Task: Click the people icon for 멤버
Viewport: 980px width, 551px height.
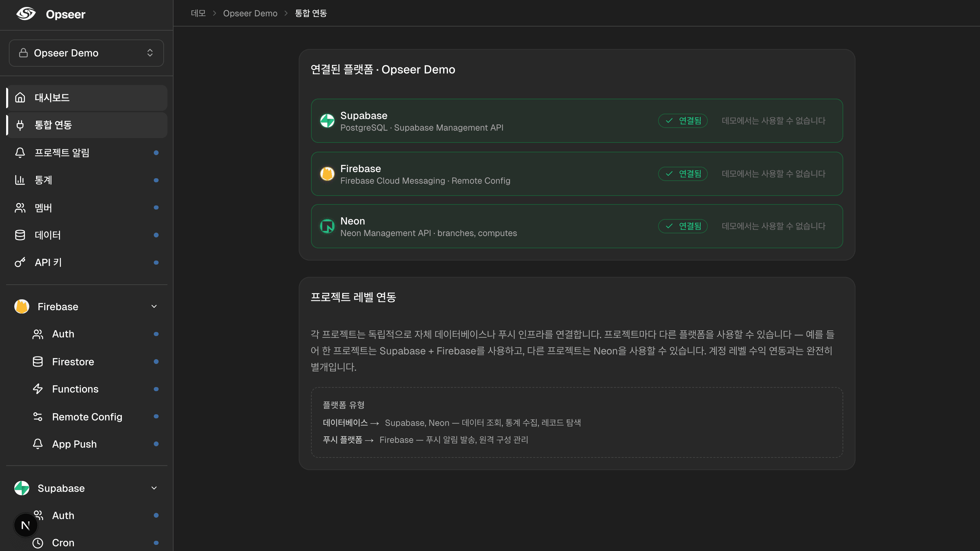Action: click(20, 207)
